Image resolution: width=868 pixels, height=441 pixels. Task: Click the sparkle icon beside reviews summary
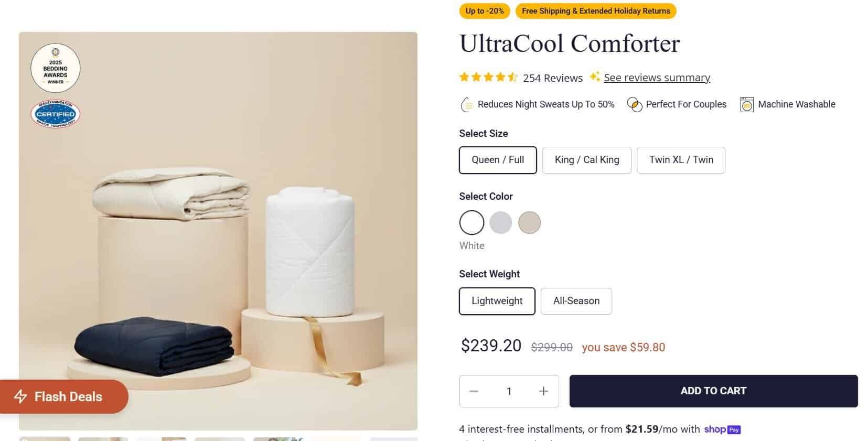(594, 77)
